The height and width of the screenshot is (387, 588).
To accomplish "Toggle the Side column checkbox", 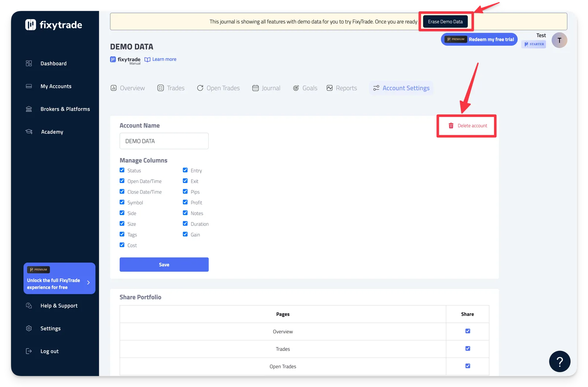I will (x=122, y=213).
